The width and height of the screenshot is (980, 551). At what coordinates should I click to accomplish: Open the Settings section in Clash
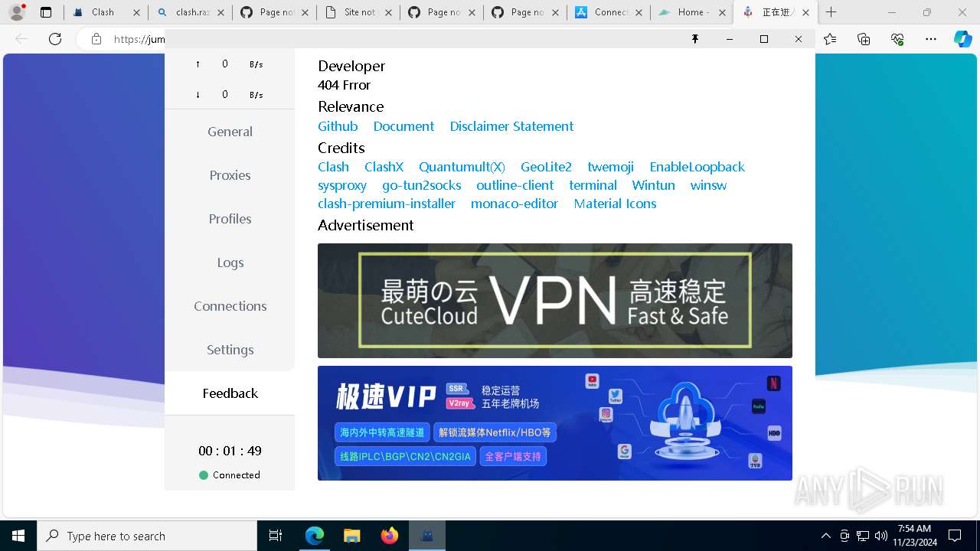tap(230, 350)
